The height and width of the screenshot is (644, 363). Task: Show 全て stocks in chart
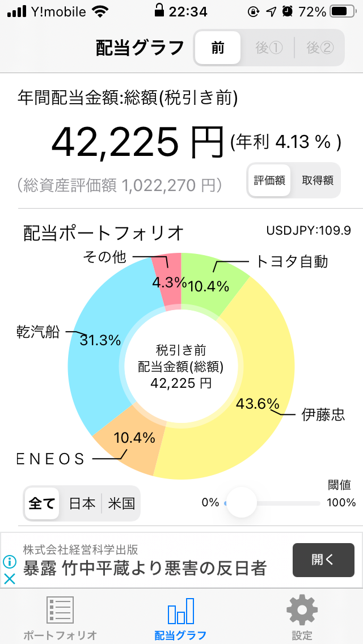(41, 503)
